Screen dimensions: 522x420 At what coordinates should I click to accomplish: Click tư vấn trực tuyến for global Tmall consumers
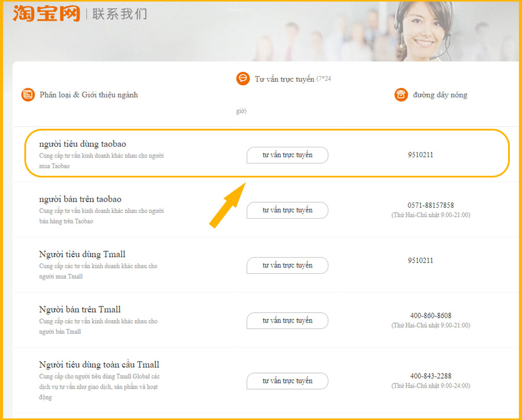tap(287, 381)
